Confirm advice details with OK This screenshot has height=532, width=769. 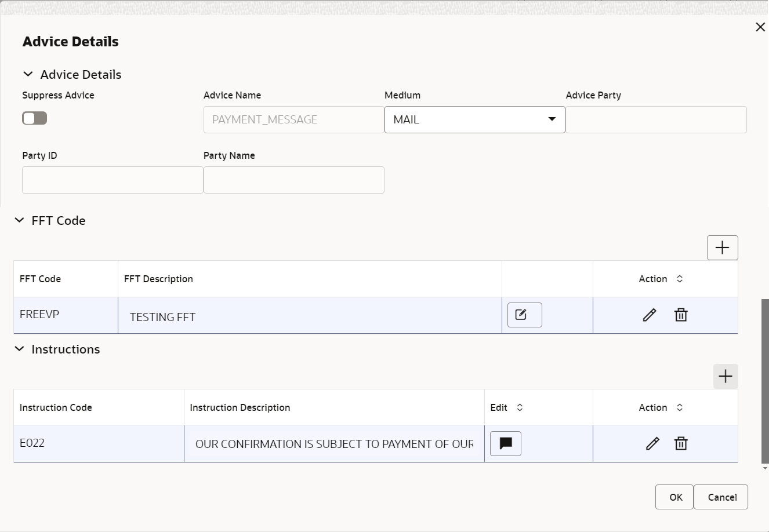674,497
